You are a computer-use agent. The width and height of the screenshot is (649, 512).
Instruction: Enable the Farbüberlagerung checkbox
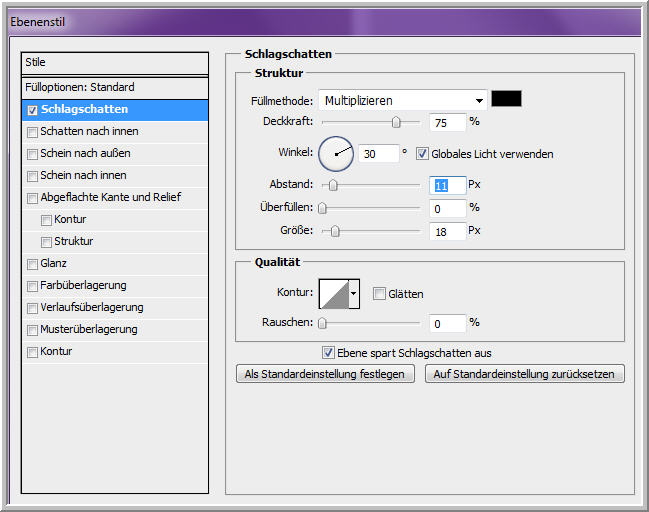32,286
